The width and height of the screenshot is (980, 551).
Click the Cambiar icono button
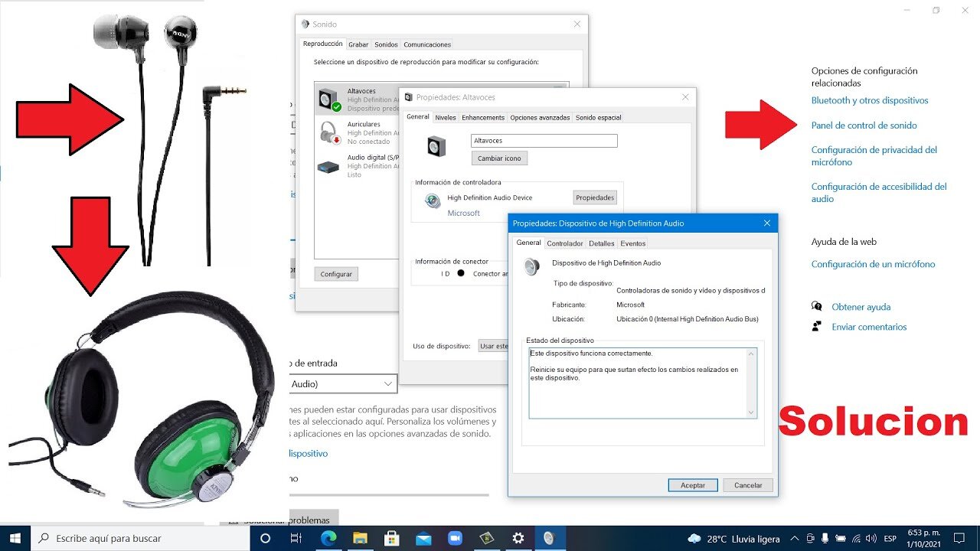click(499, 158)
